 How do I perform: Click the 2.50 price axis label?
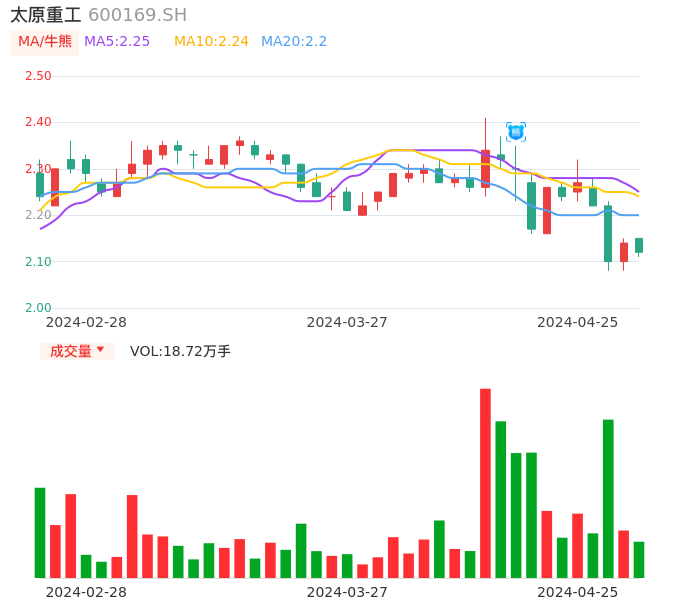pyautogui.click(x=38, y=76)
